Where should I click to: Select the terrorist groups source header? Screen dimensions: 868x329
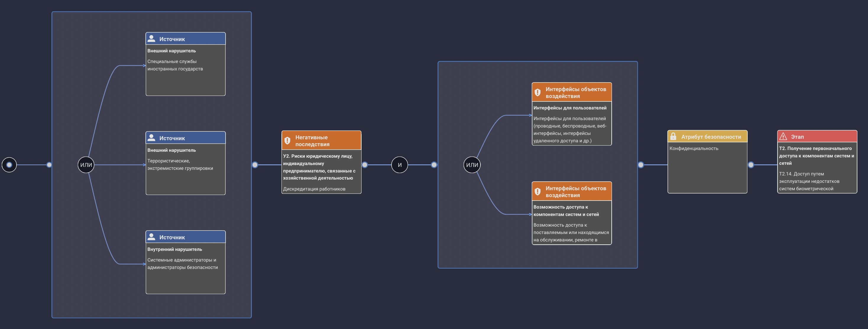185,138
